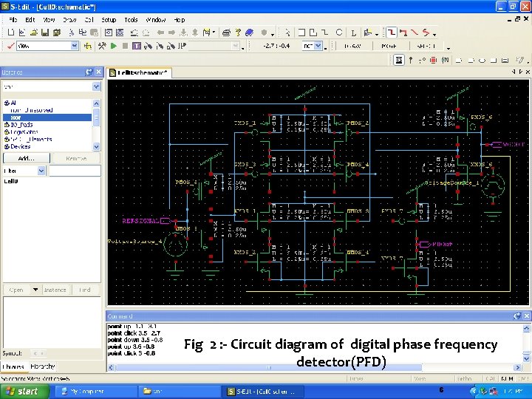
Task: Click the help question mark icon
Action: click(x=238, y=33)
